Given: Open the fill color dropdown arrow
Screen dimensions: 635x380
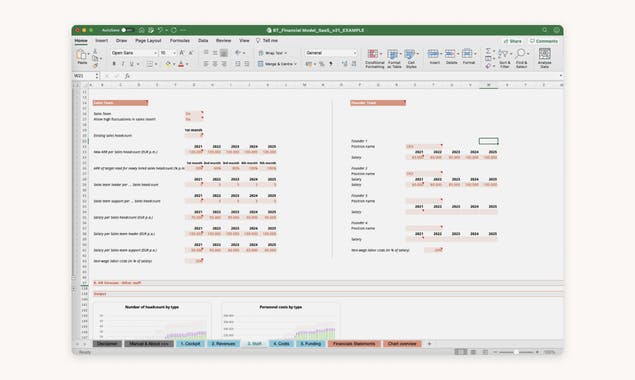Looking at the screenshot, I should (174, 64).
